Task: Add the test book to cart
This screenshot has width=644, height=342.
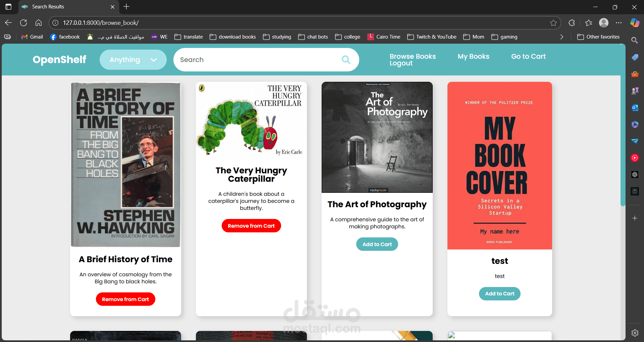Action: (499, 293)
